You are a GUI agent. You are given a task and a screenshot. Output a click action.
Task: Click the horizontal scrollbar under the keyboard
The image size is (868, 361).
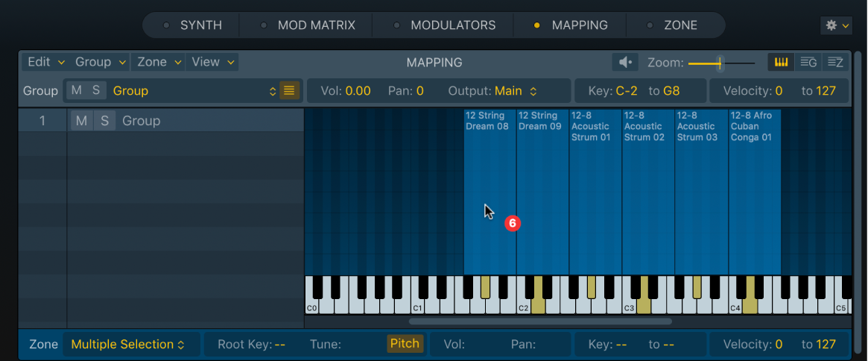coord(540,321)
